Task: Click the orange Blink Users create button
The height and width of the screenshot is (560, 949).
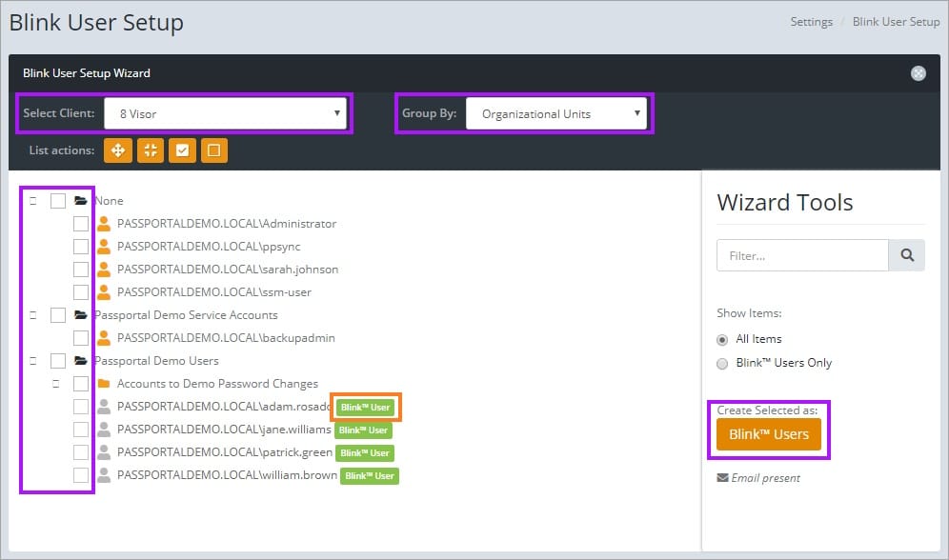Action: [x=769, y=434]
